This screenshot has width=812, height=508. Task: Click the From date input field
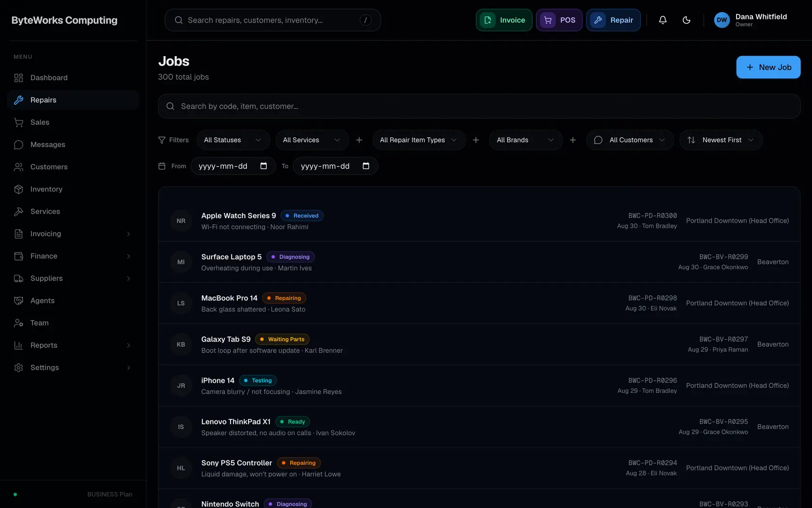[x=233, y=166]
